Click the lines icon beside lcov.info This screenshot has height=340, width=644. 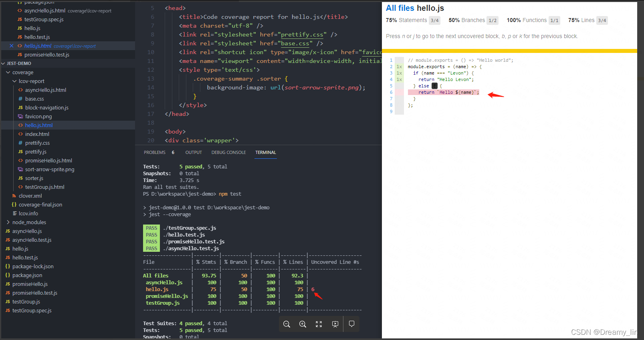(x=14, y=213)
